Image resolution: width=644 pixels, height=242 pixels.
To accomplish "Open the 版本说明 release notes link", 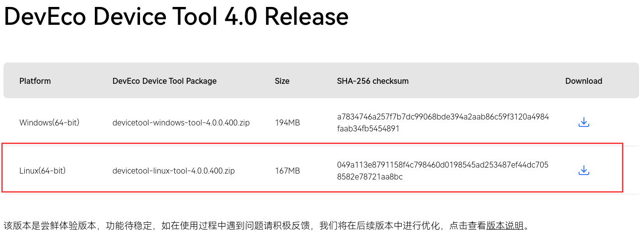I will (x=505, y=226).
